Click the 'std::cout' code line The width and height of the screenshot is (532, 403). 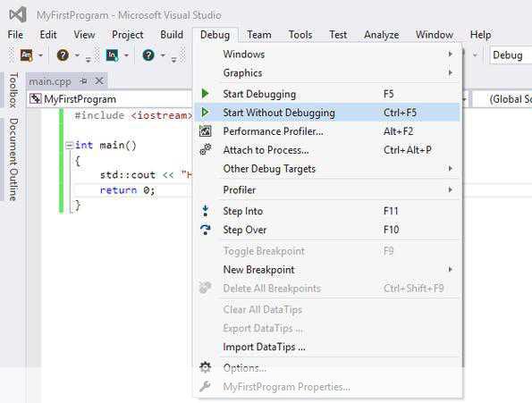click(147, 174)
